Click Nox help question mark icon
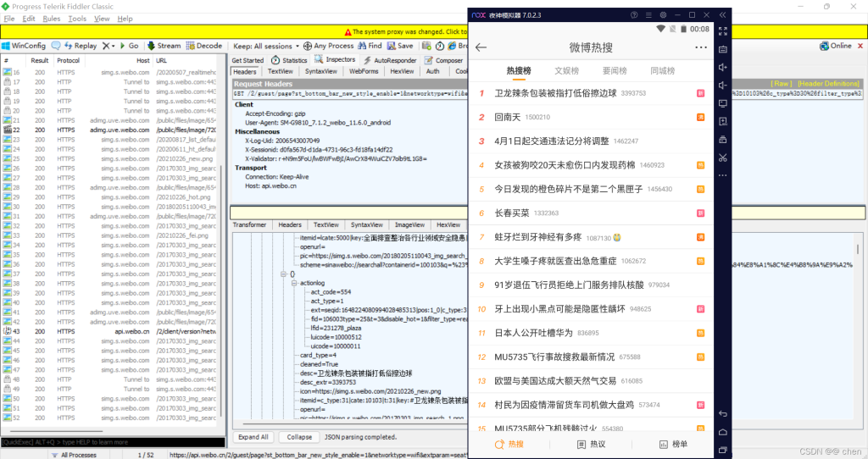The image size is (868, 459). pos(634,15)
